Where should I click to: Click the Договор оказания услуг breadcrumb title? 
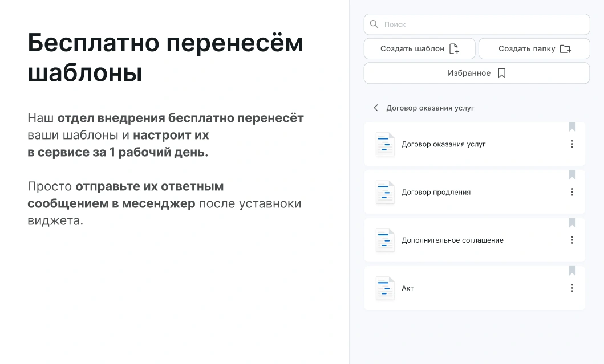[x=430, y=108]
